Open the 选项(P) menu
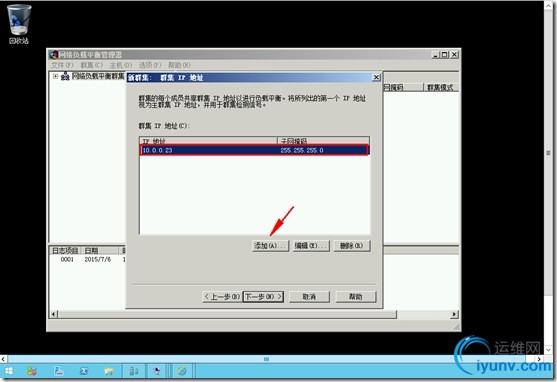This screenshot has height=382, width=557. click(x=150, y=65)
